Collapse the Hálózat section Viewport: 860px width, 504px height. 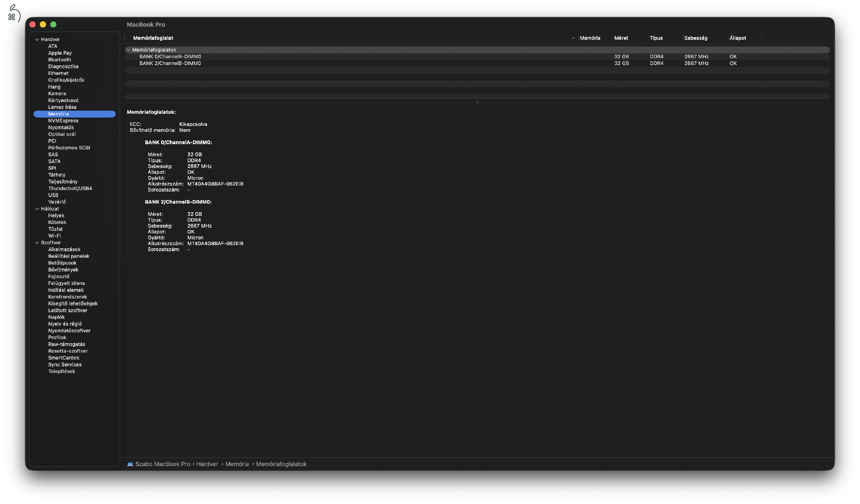click(37, 209)
